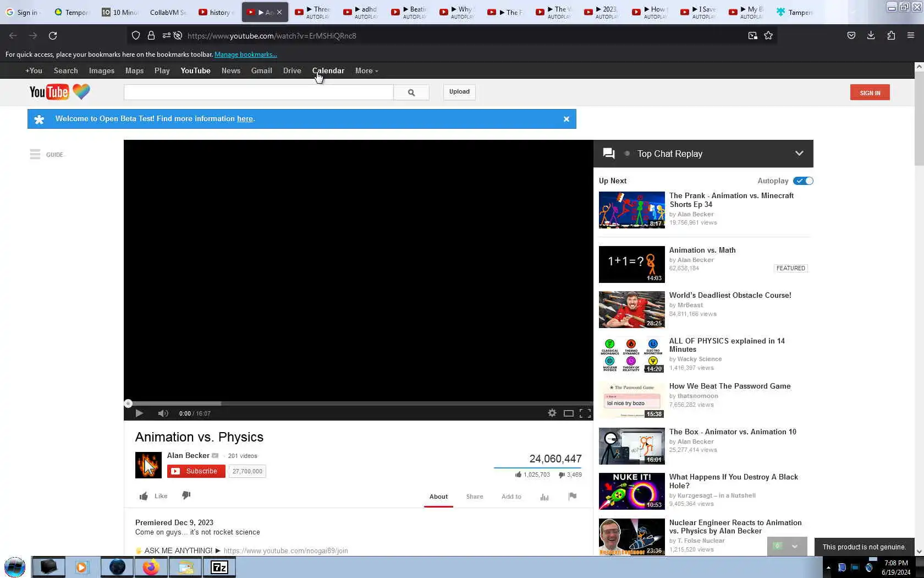Click the 27,700,000 subscriber count
The width and height of the screenshot is (924, 578).
248,471
